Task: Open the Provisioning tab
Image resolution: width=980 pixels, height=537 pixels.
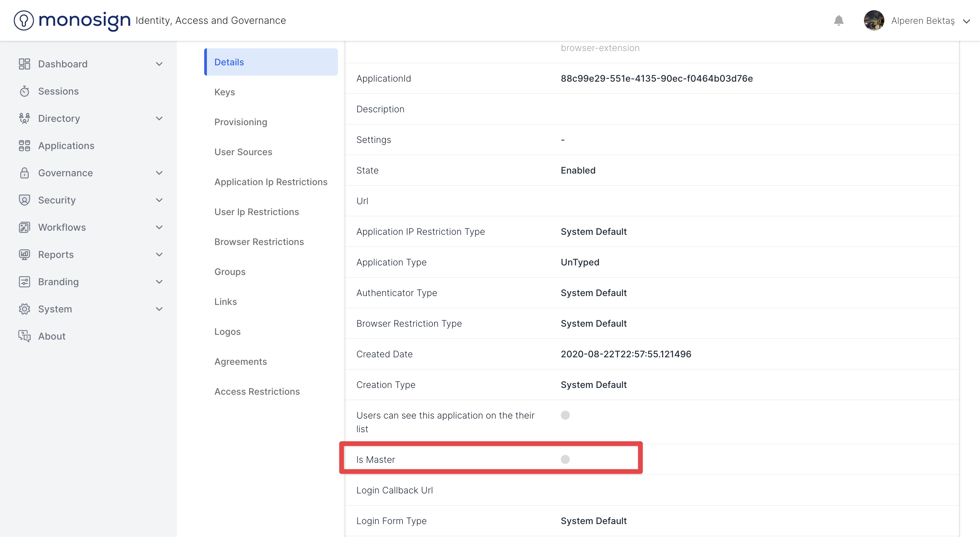Action: (241, 122)
